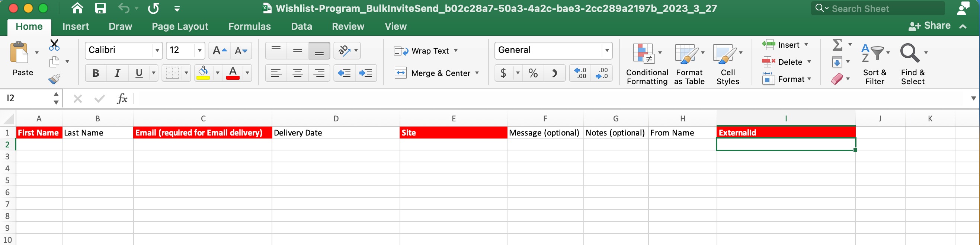Open Find & Select menu
This screenshot has width=980, height=245.
(x=913, y=64)
